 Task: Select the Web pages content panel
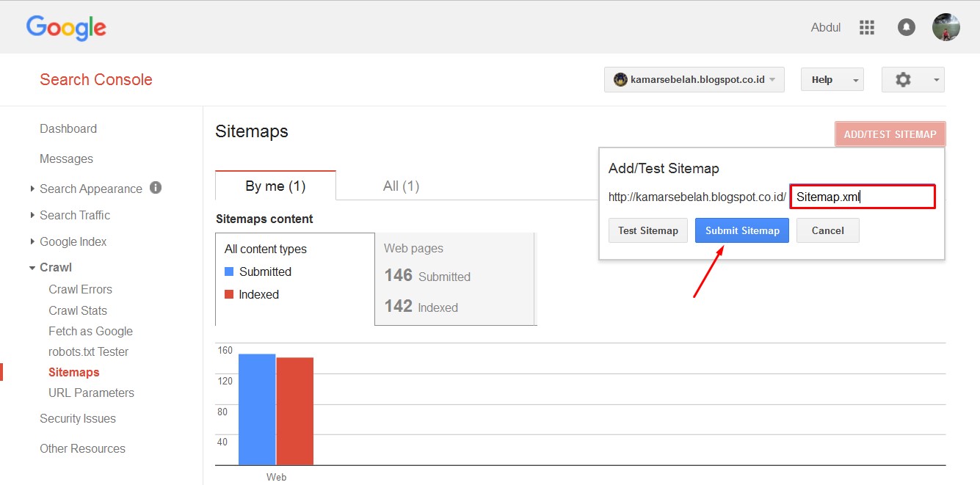454,279
